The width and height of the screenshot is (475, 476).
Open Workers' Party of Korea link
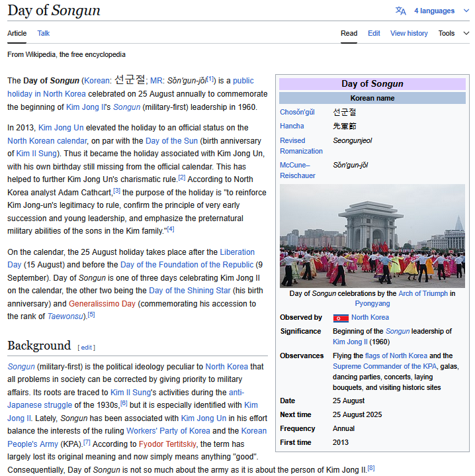168,431
